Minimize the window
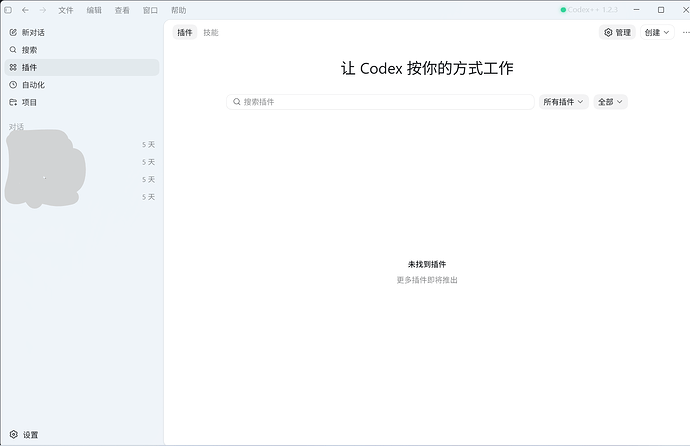The image size is (690, 446). (636, 10)
